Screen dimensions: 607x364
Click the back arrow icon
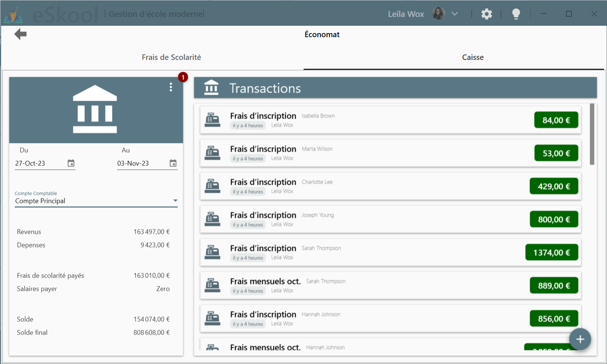20,34
